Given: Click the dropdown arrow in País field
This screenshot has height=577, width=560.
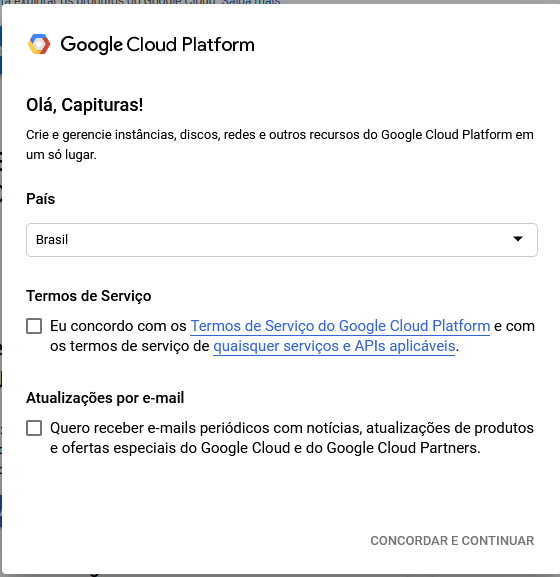Looking at the screenshot, I should tap(518, 239).
